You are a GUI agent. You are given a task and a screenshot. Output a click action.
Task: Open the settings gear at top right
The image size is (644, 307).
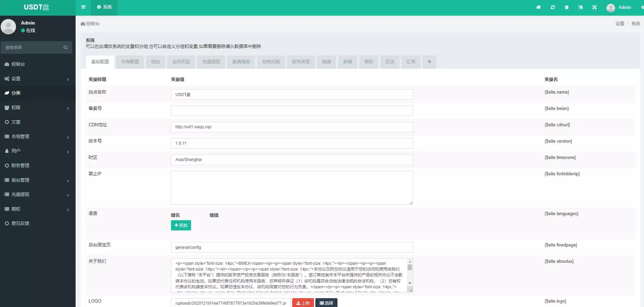click(x=642, y=7)
